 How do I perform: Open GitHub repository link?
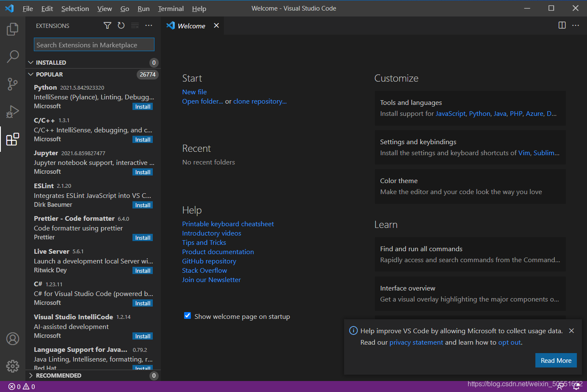point(209,261)
